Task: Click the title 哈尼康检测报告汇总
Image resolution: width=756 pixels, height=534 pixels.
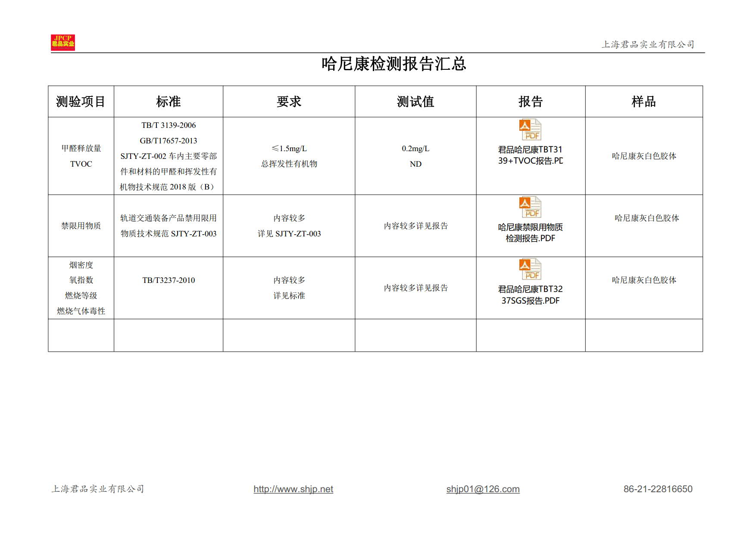Action: (394, 64)
